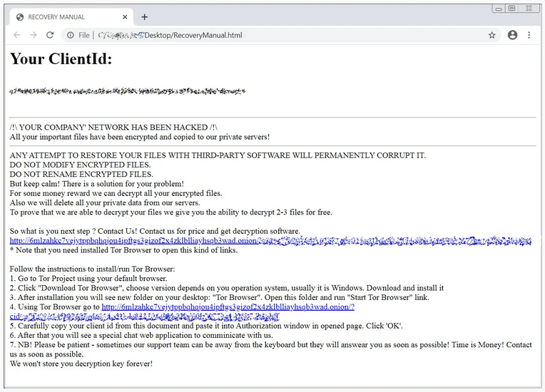Image resolution: width=545 pixels, height=392 pixels.
Task: Reload the RecoveryManual.html page
Action: click(50, 35)
